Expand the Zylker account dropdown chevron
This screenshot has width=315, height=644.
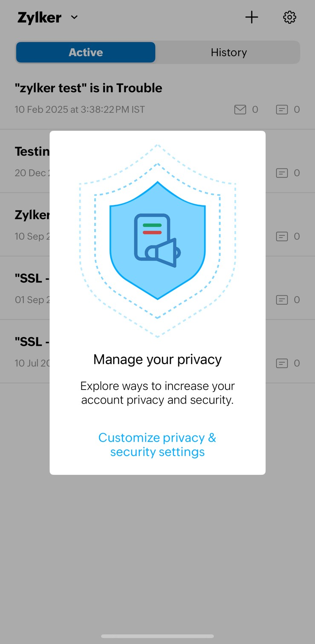click(74, 17)
